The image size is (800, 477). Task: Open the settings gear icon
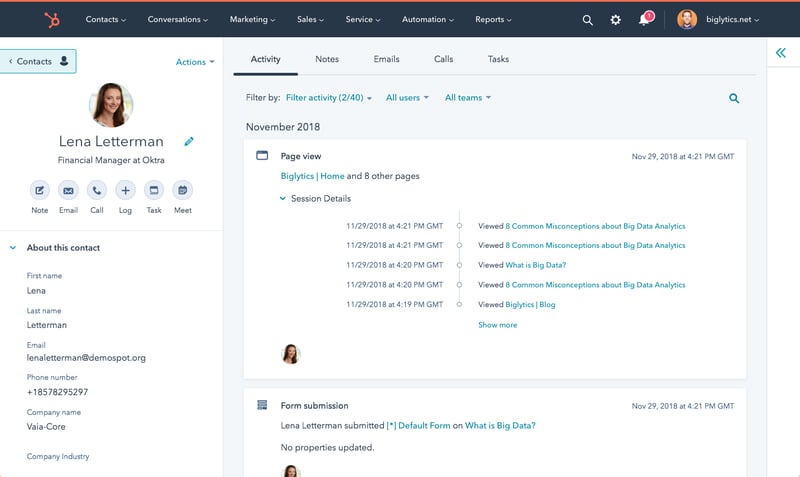(x=615, y=20)
